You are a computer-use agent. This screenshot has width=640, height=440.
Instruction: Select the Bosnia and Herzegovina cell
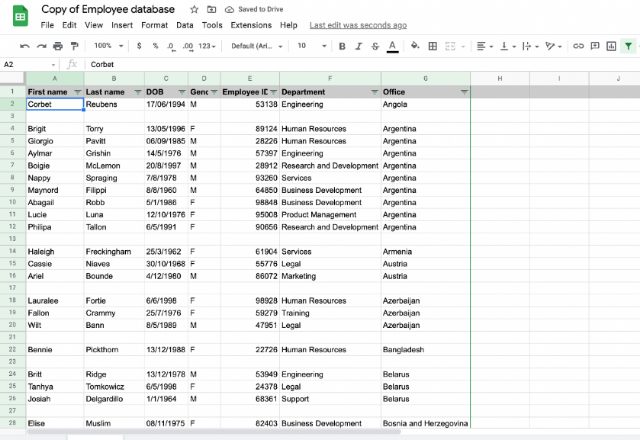(426, 423)
